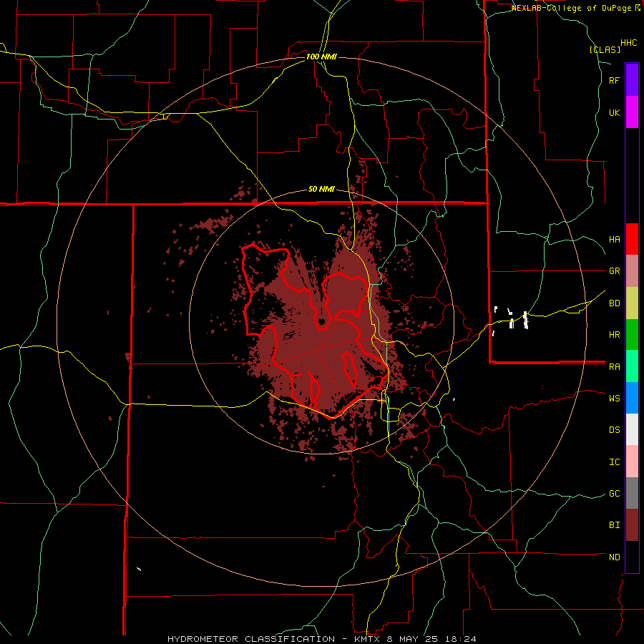
Task: Click the HA legend label
Action: tap(614, 240)
